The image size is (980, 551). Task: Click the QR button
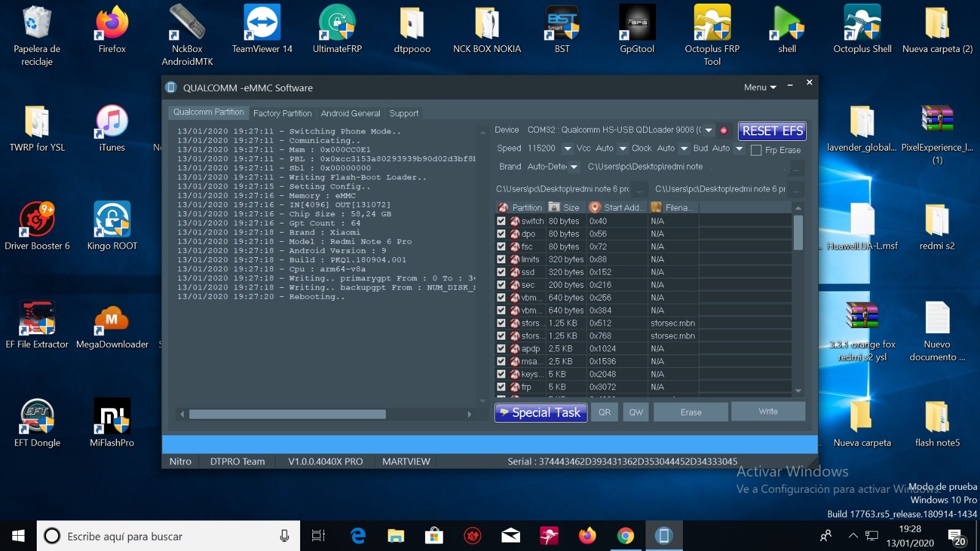(605, 412)
